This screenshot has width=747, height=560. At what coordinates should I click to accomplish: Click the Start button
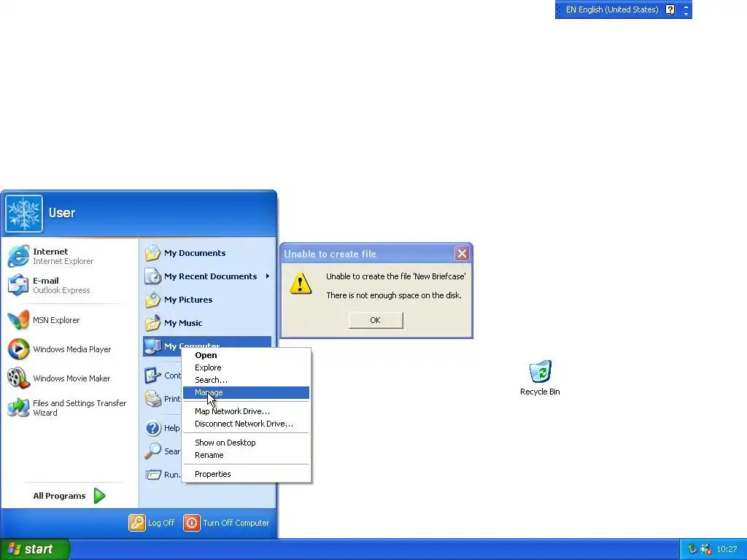35,549
